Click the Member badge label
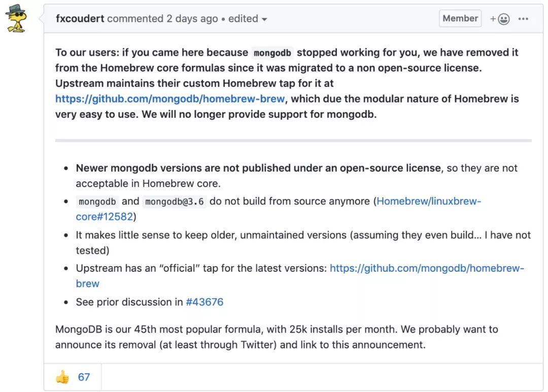This screenshot has height=392, width=548. click(460, 18)
